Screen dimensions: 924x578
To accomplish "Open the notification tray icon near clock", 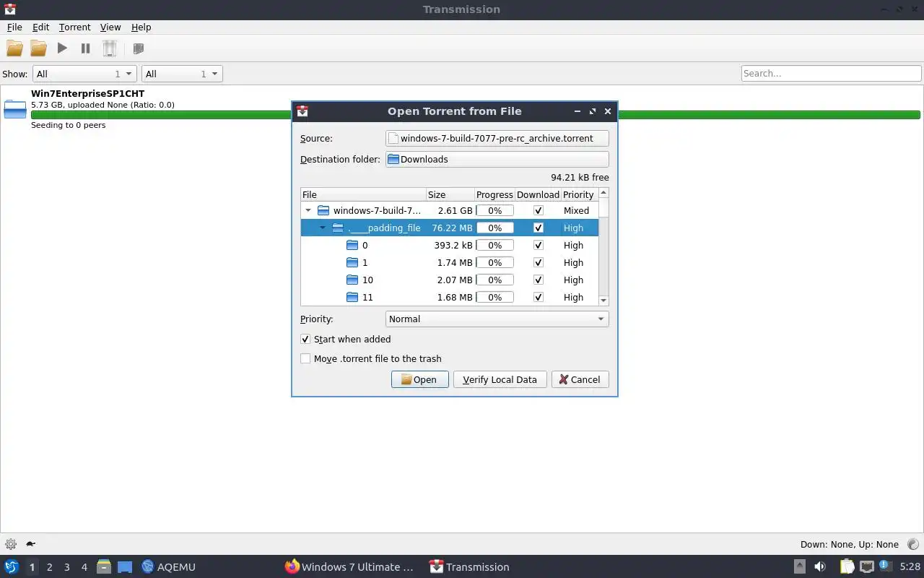I will 886,566.
